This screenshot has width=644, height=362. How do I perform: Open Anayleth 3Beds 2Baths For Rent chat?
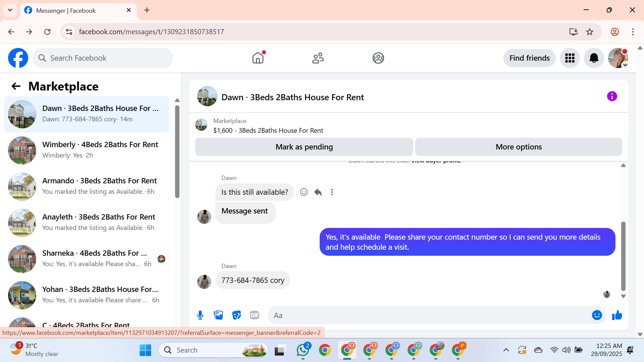pos(87,223)
